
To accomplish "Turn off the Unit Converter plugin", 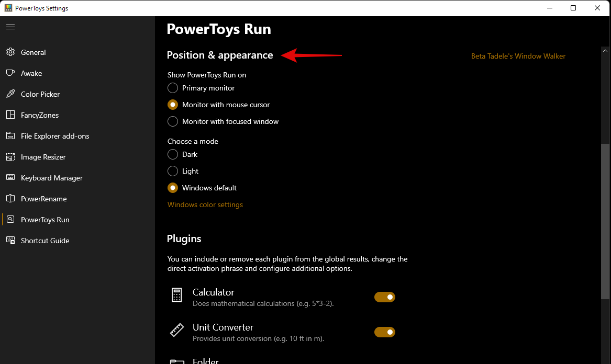I will (x=385, y=332).
